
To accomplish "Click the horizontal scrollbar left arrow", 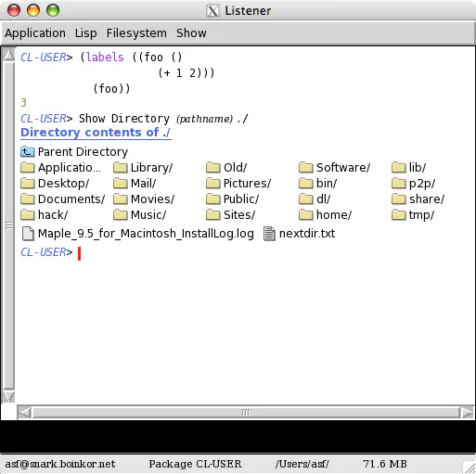I will (x=24, y=413).
